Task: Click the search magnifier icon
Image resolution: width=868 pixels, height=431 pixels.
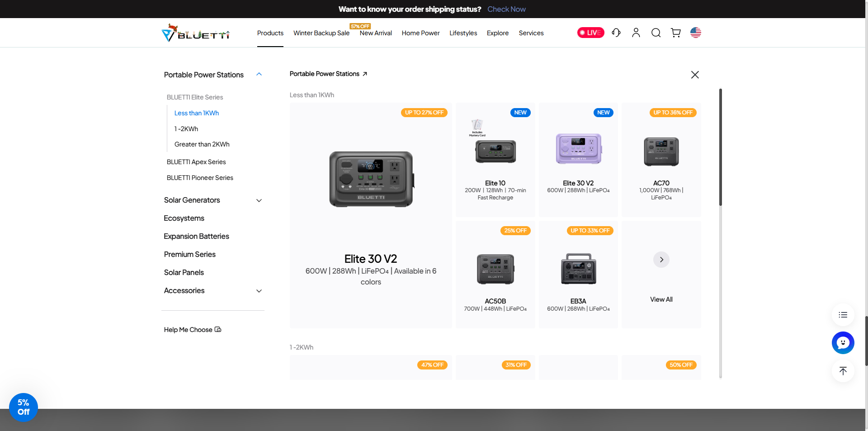Action: coord(656,33)
